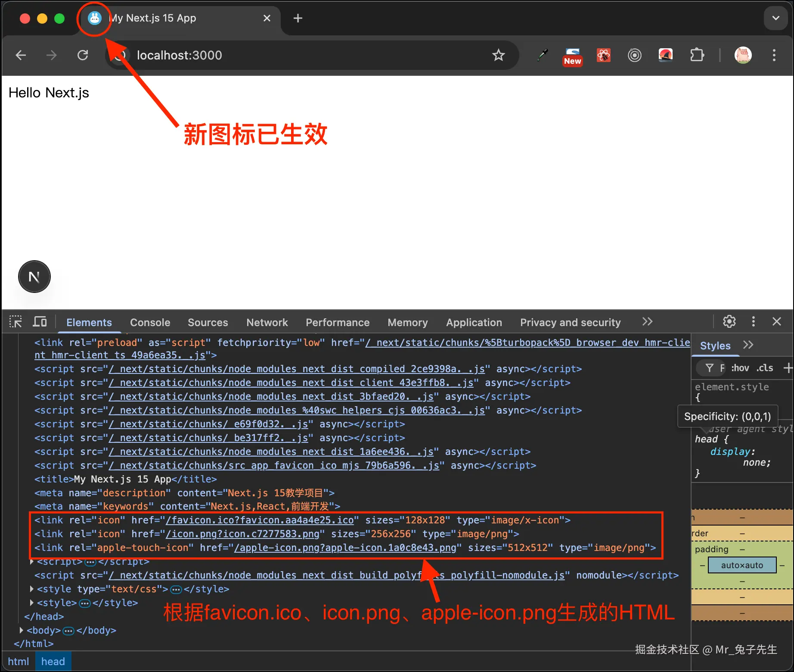
Task: Open the React DevTools extension icon
Action: pos(604,55)
